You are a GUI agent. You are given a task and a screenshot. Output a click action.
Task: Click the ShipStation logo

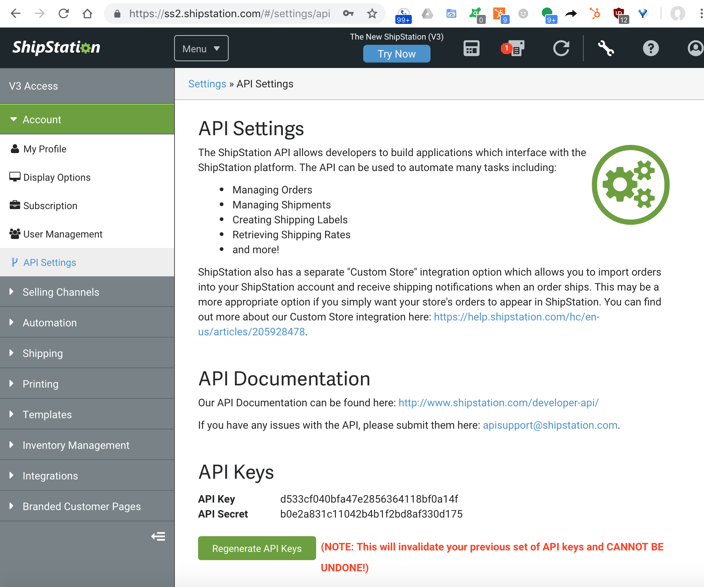point(56,47)
